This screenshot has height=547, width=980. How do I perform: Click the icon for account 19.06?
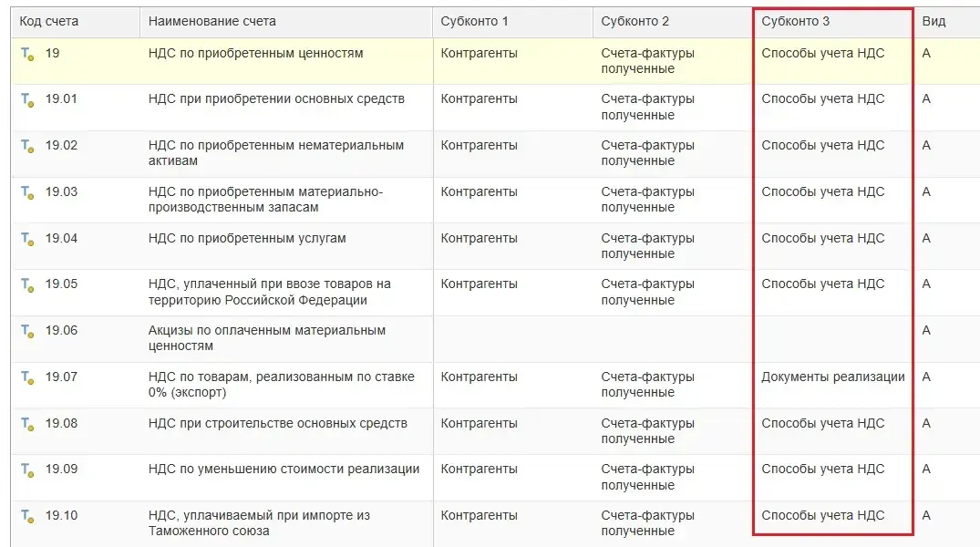click(27, 331)
